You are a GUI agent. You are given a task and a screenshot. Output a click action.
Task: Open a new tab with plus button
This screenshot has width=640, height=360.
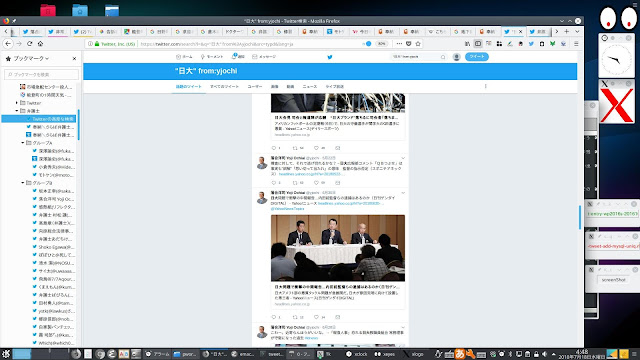(x=567, y=31)
